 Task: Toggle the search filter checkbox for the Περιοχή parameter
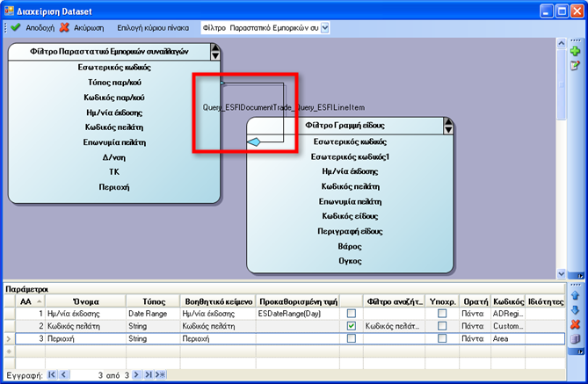(x=352, y=338)
